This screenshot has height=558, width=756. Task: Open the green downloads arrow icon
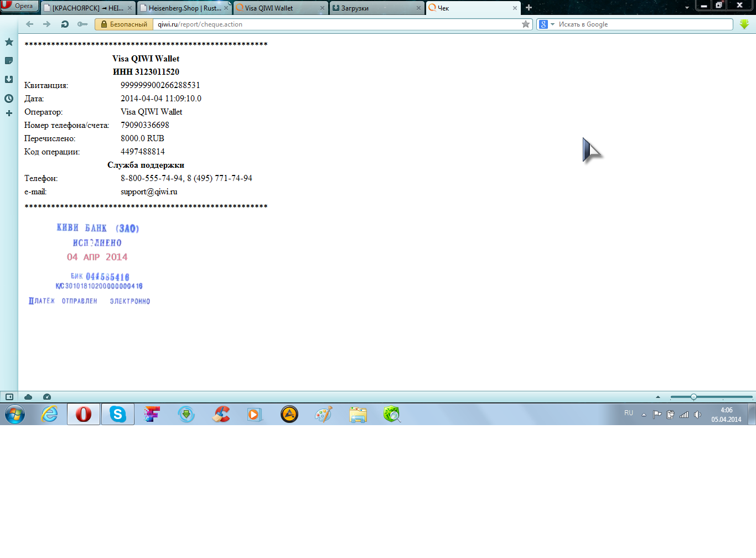click(744, 24)
